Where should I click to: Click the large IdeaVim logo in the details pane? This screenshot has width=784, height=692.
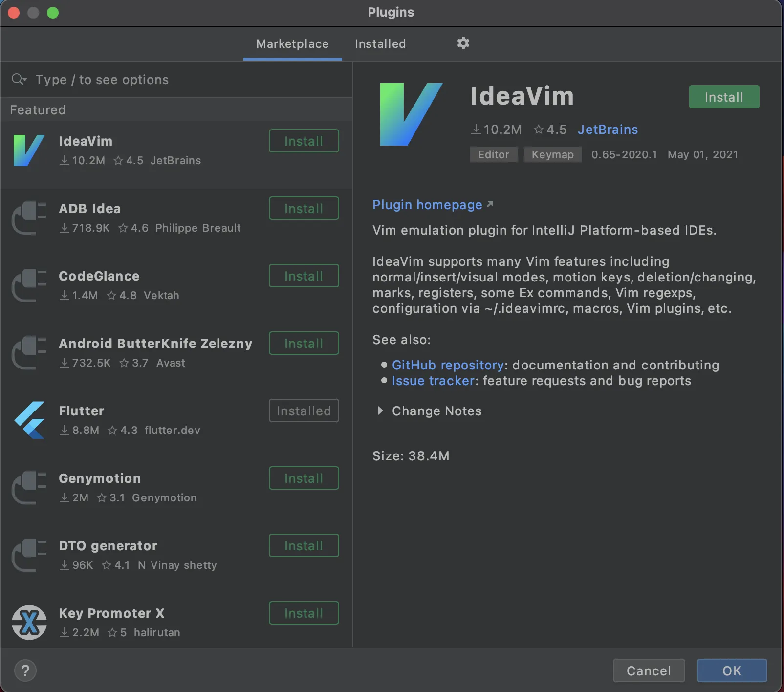(411, 114)
